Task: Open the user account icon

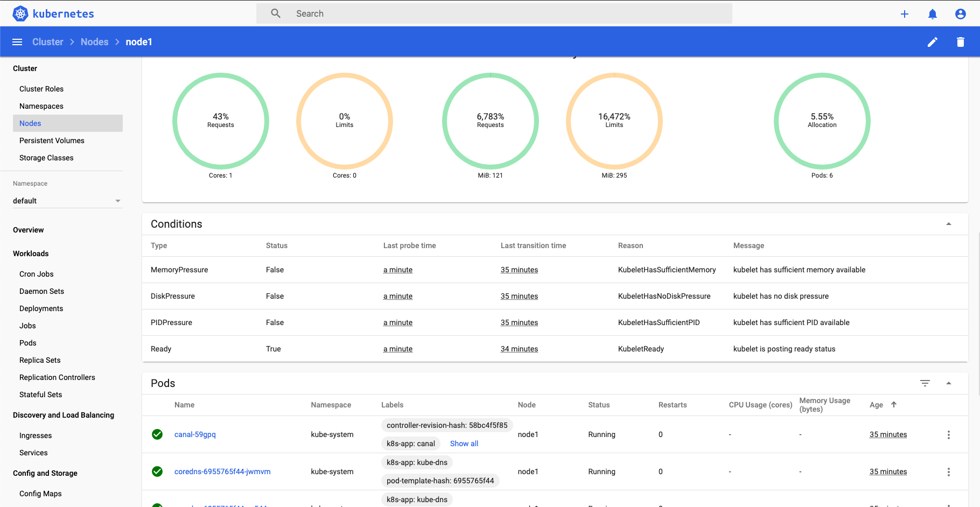Action: coord(961,14)
